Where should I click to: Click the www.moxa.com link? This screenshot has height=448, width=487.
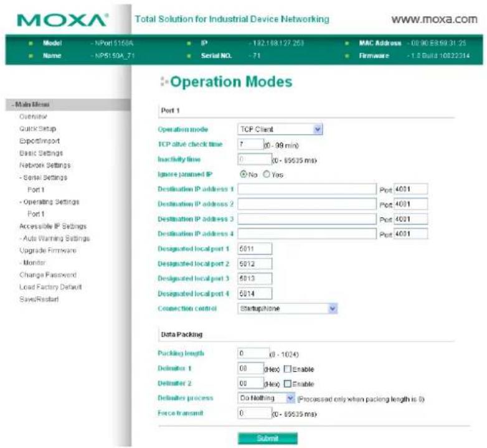coord(434,19)
